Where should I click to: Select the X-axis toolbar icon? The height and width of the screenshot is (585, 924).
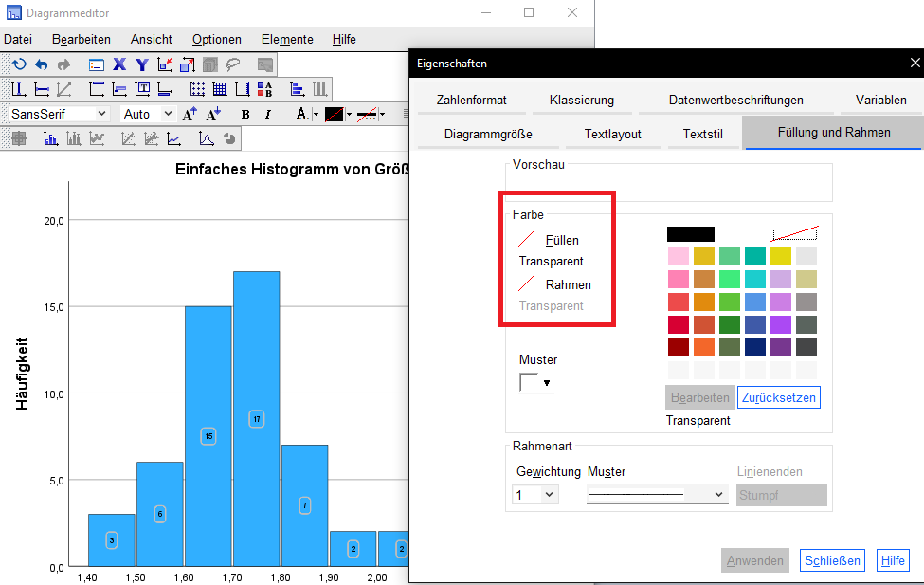tap(119, 64)
